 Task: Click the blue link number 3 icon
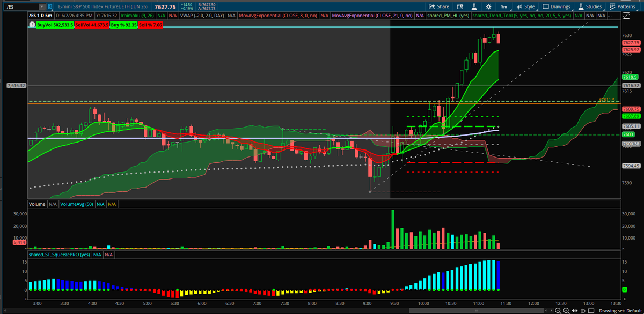coord(50,6)
